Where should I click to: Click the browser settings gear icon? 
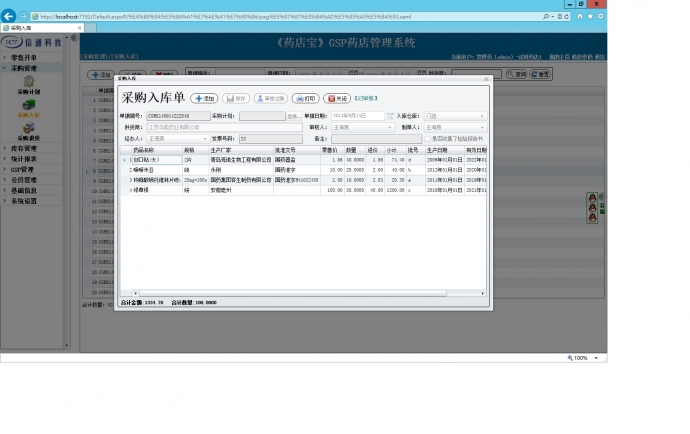coord(600,16)
